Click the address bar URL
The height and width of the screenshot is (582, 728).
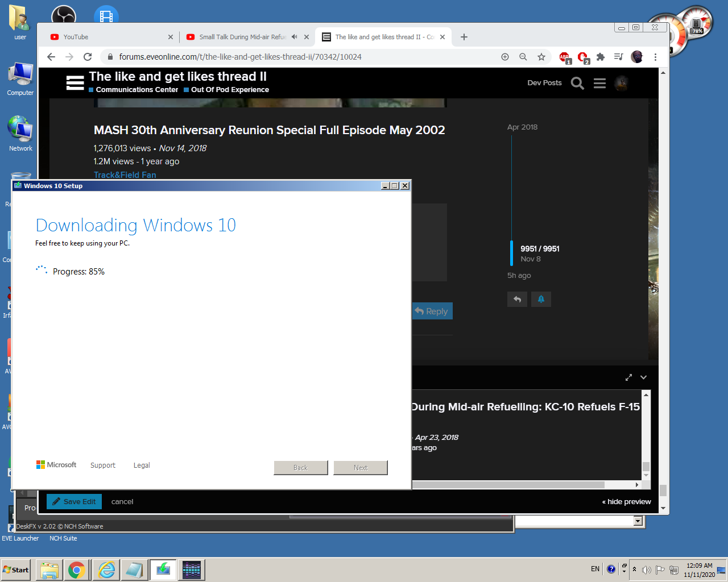pos(240,57)
